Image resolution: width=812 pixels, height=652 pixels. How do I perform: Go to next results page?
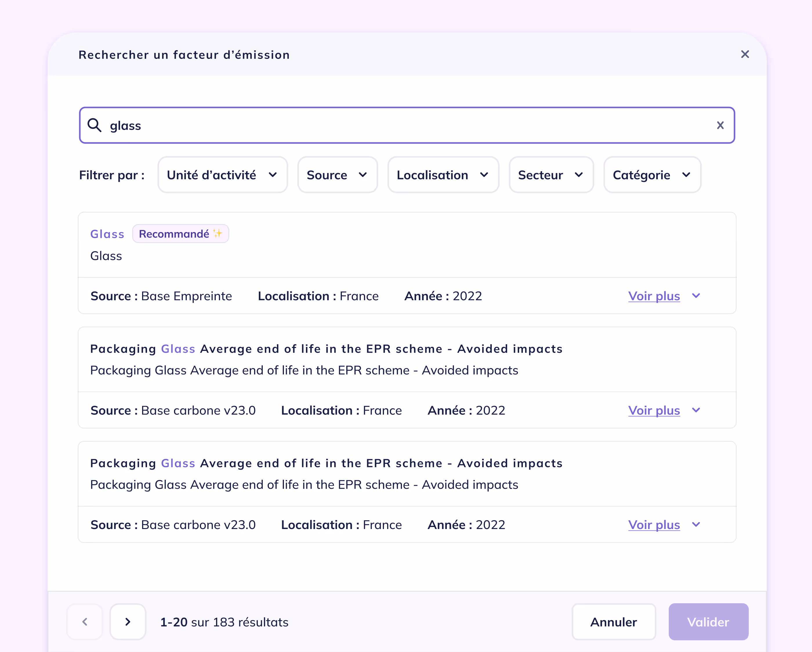(x=128, y=622)
